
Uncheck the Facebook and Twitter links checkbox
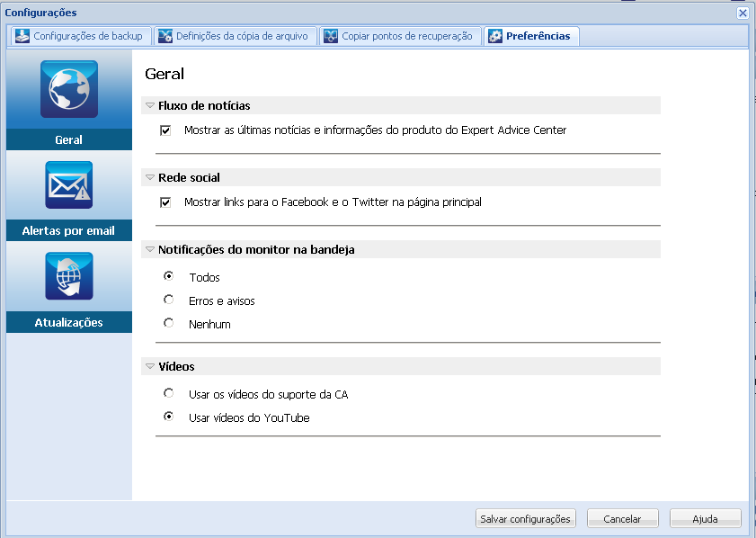point(165,202)
